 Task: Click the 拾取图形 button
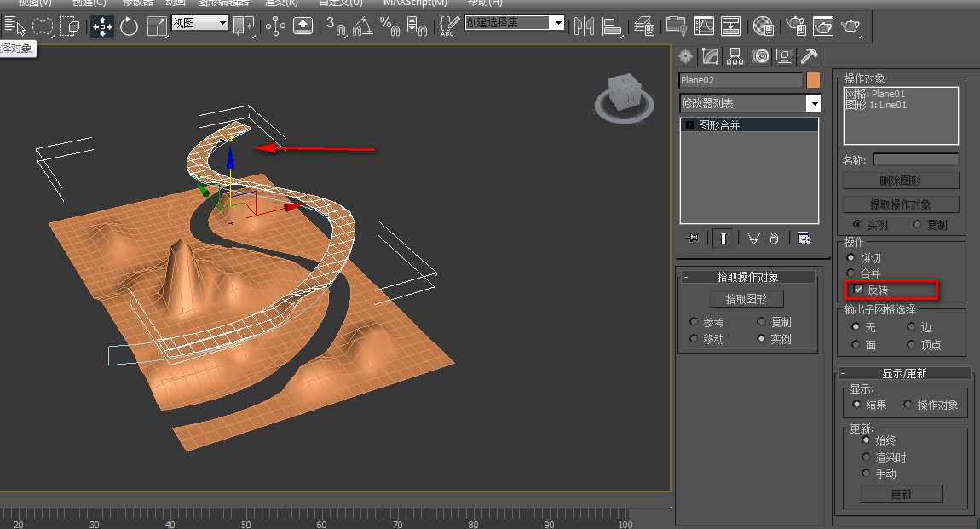pos(747,299)
